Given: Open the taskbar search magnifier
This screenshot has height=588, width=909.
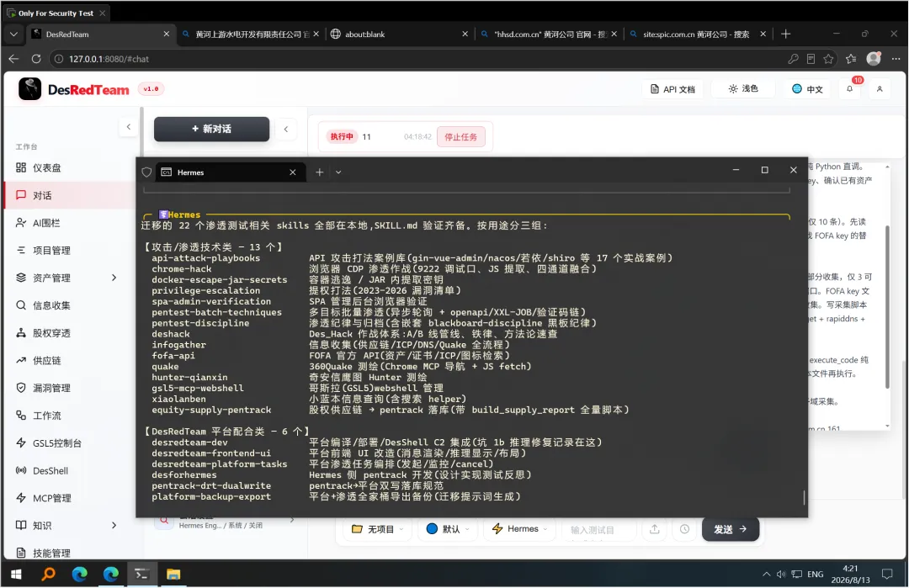Looking at the screenshot, I should (48, 574).
